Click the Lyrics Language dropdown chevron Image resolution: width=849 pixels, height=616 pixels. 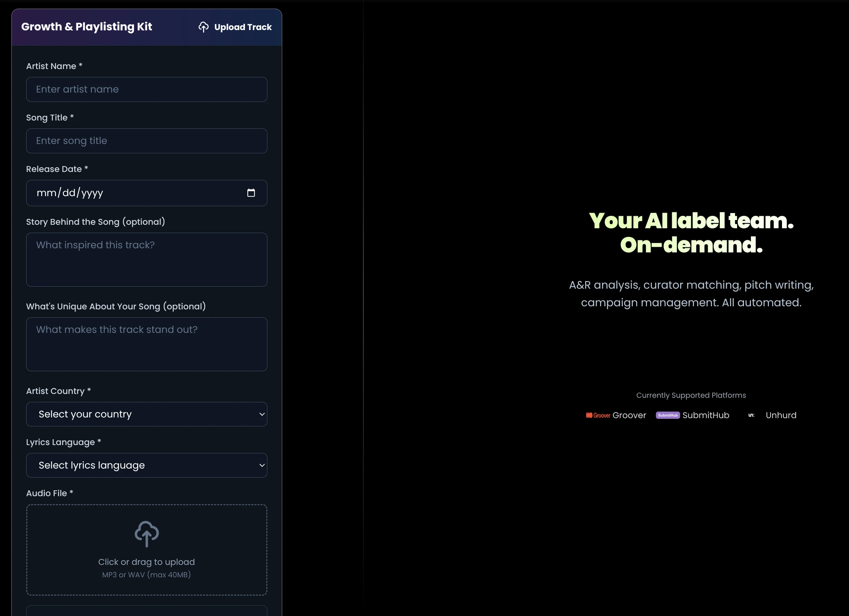click(262, 465)
